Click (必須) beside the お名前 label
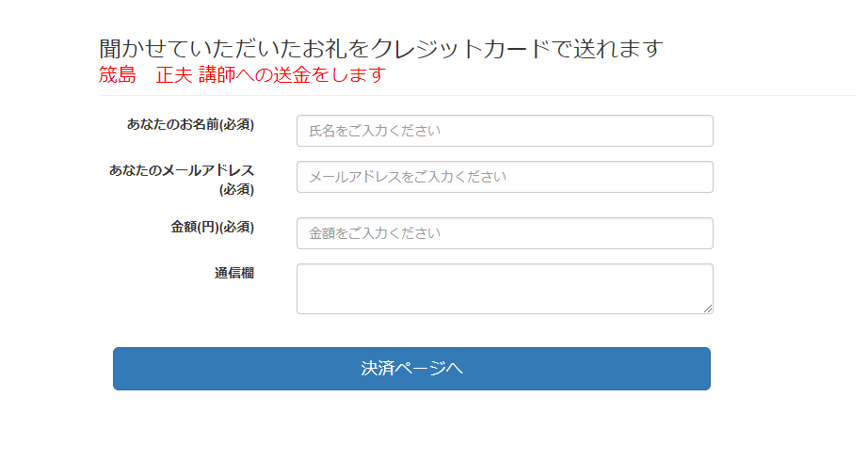868x476 pixels. [236, 124]
